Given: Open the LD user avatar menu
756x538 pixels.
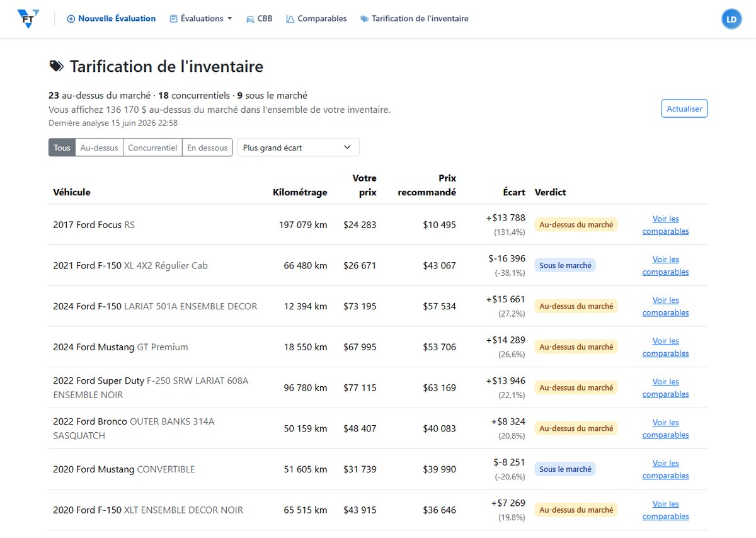Looking at the screenshot, I should (731, 19).
